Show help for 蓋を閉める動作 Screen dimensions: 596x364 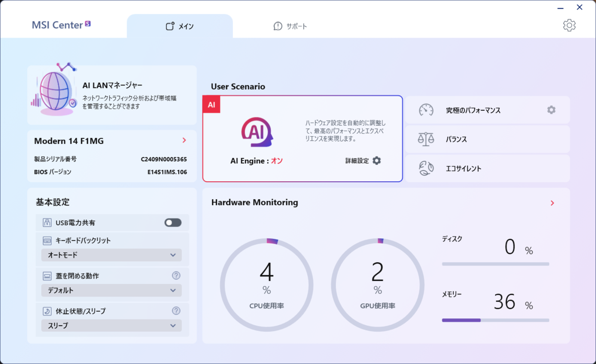tap(176, 276)
